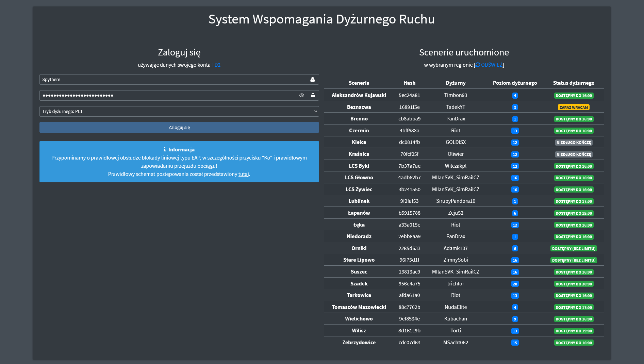
Task: Select the Tomaszów Mazowiecki scenery row
Action: 359,307
